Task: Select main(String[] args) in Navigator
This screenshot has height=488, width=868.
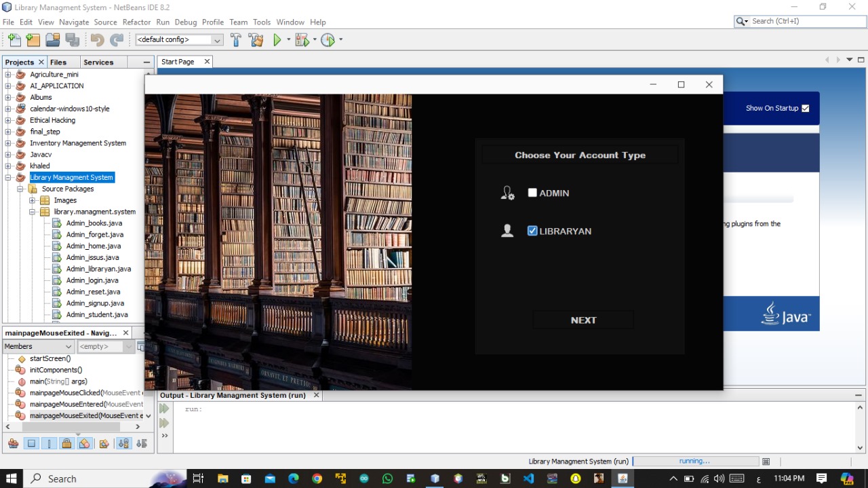Action: 58,381
